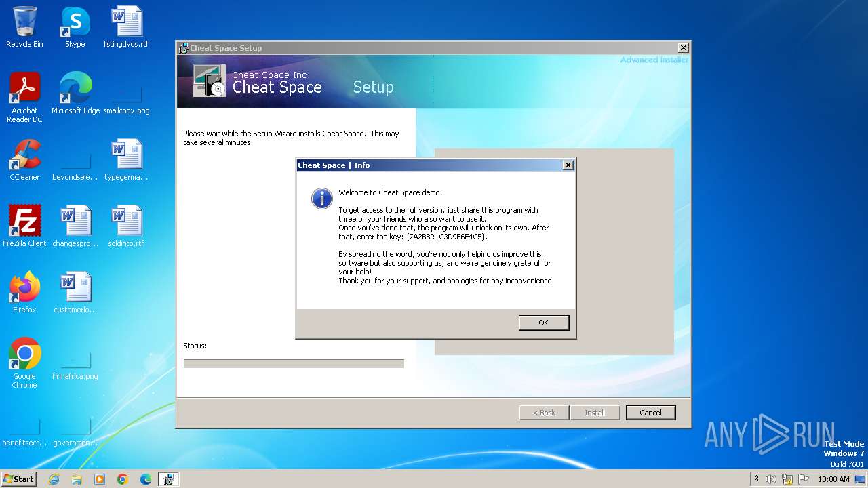Select the typegerma... document icon
868x488 pixels.
click(x=126, y=160)
